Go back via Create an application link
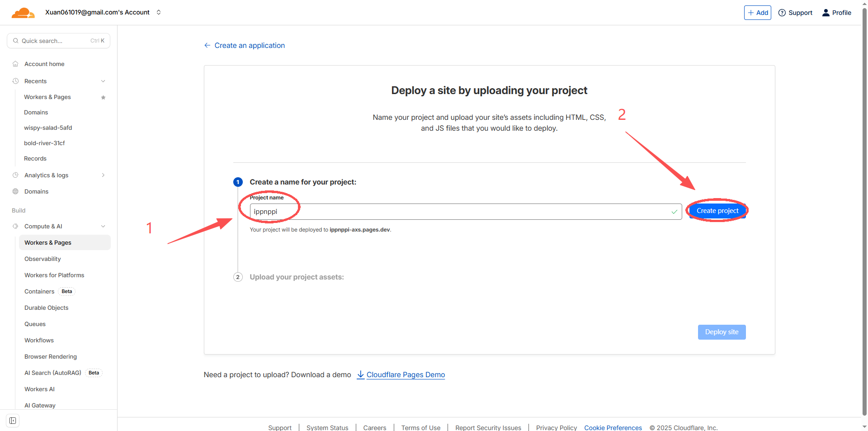This screenshot has height=431, width=868. [245, 45]
